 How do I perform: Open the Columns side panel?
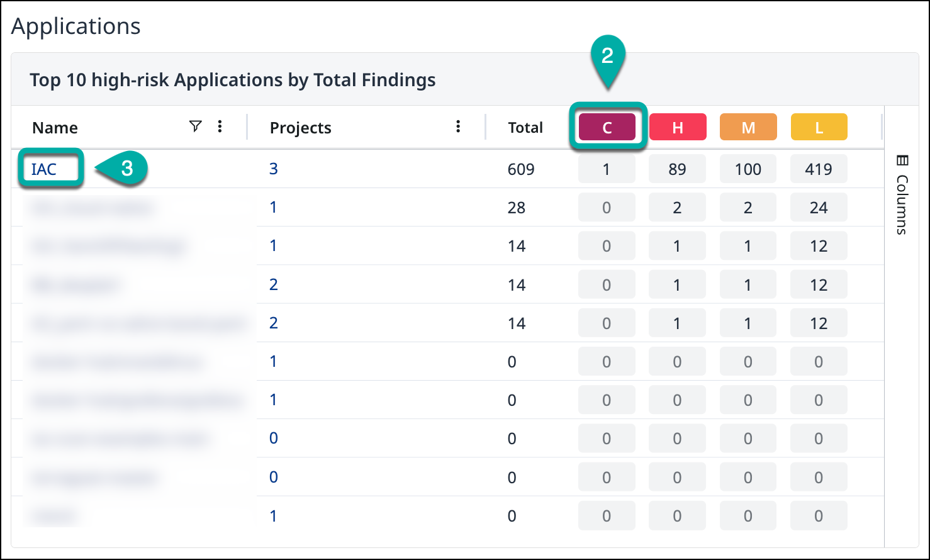(901, 194)
